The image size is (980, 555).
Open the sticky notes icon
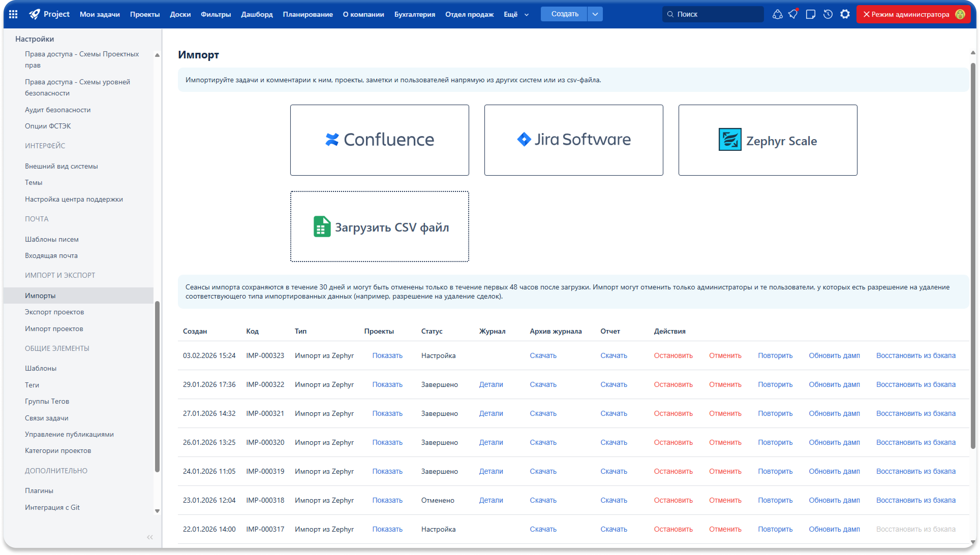pyautogui.click(x=810, y=14)
